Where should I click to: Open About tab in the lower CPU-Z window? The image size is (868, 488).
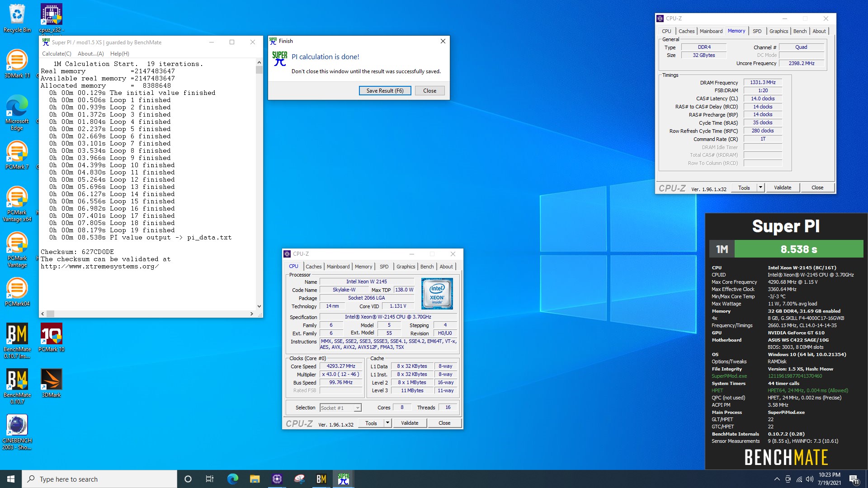(x=446, y=267)
